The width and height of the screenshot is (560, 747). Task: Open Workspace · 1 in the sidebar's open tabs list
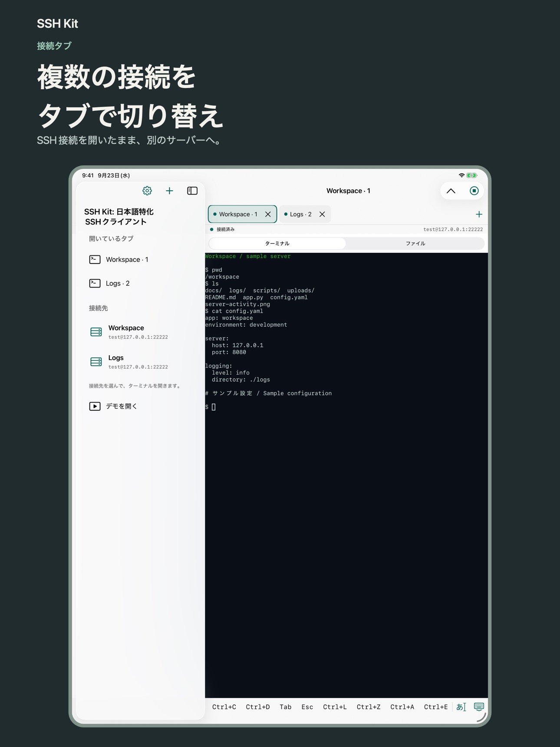coord(140,259)
